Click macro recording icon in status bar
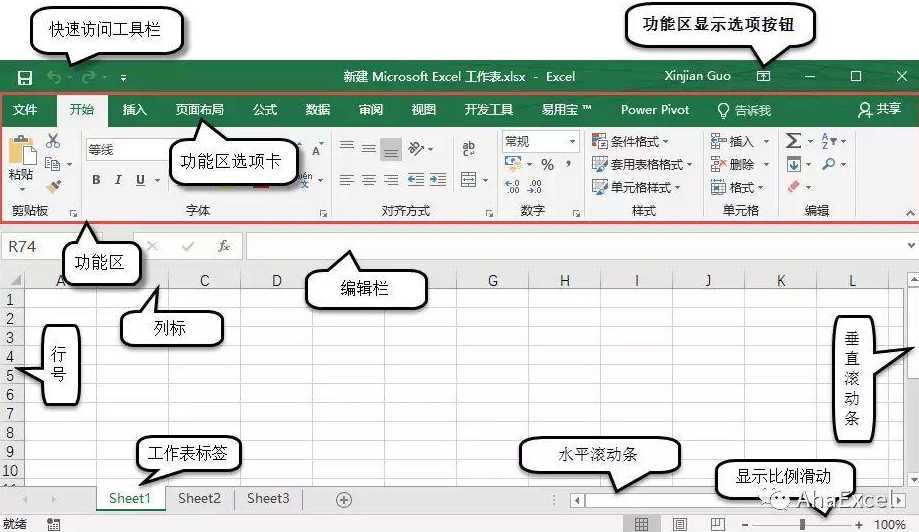The height and width of the screenshot is (532, 919). (53, 524)
